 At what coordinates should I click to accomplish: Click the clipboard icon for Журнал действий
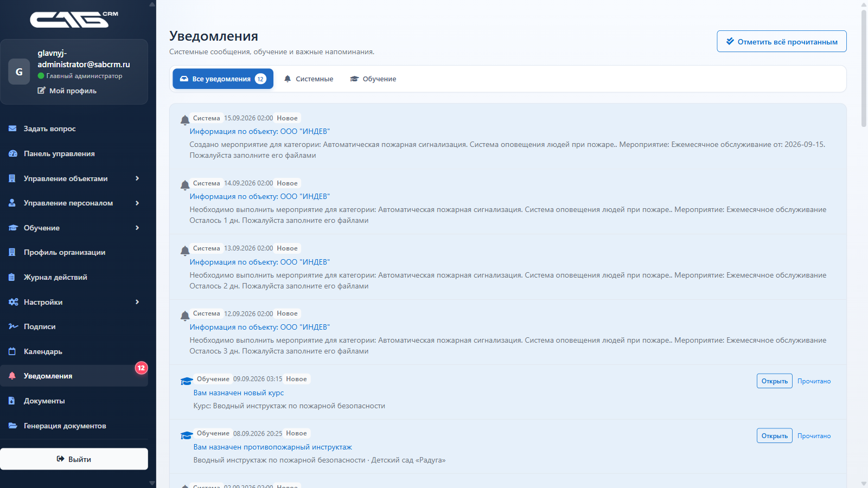(x=12, y=277)
